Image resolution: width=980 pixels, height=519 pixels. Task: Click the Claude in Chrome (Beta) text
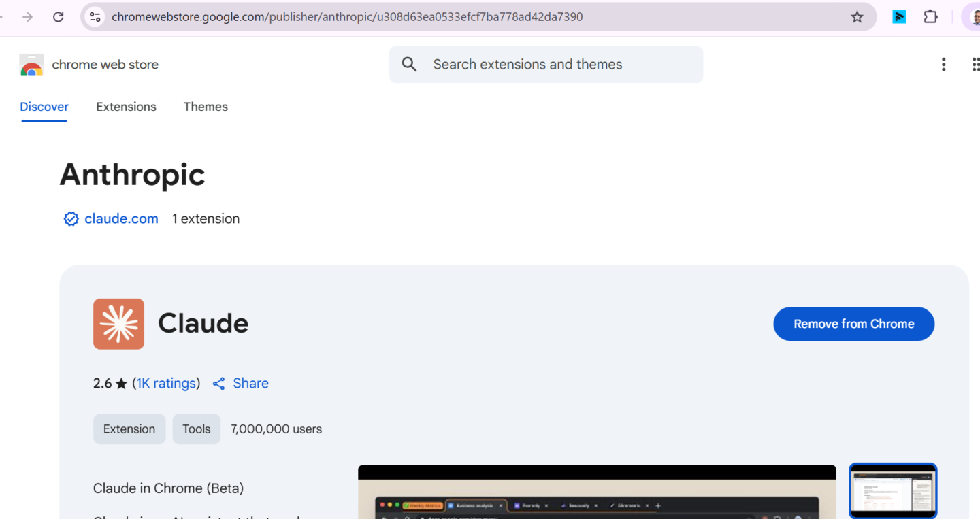[x=168, y=488]
